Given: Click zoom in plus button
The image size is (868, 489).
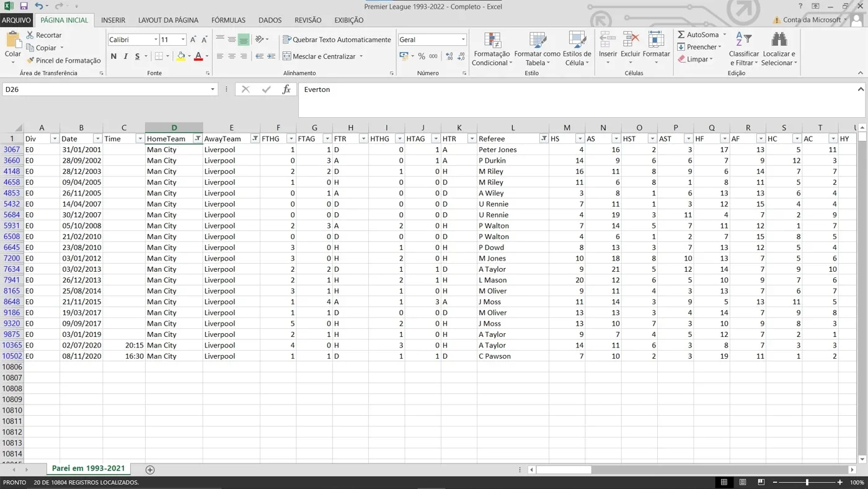Looking at the screenshot, I should tap(840, 482).
